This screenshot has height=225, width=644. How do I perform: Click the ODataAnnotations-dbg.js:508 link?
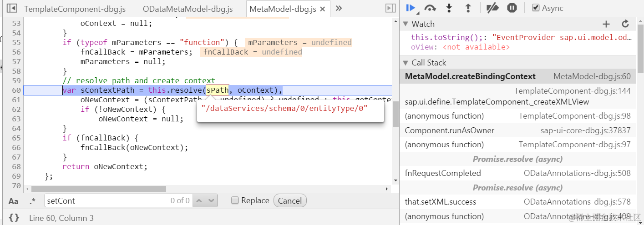pos(577,173)
